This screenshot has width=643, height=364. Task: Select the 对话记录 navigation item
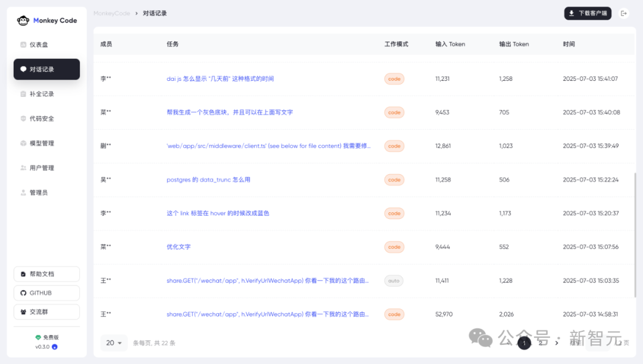pyautogui.click(x=46, y=69)
